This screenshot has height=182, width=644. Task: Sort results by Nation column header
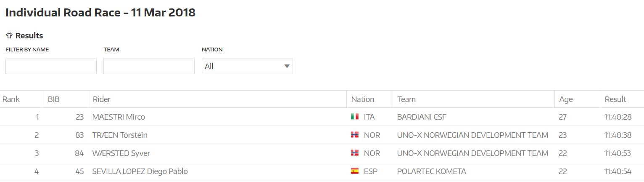pyautogui.click(x=363, y=99)
